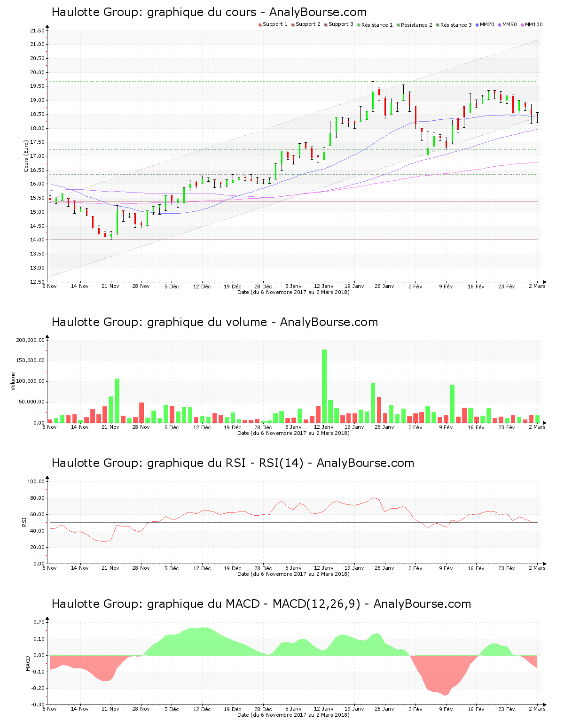Click the red volume bar near 28 Nov
Image resolution: width=564 pixels, height=728 pixels.
[x=141, y=413]
